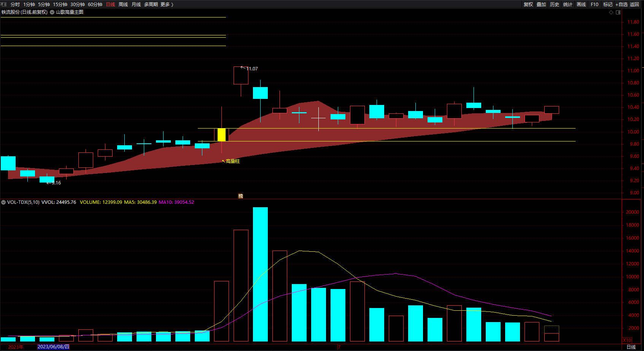Image resolution: width=644 pixels, height=351 pixels.
Task: Toggle the 复权 price adjustment option
Action: (x=528, y=4)
